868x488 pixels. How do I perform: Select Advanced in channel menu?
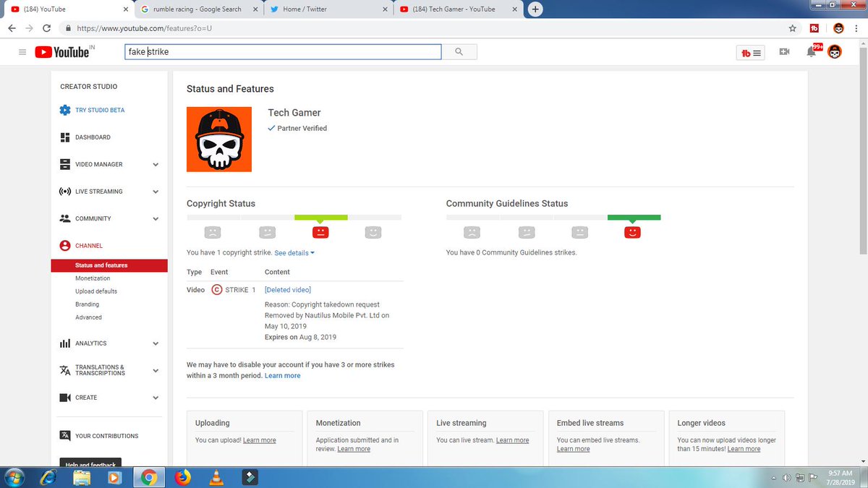coord(88,317)
